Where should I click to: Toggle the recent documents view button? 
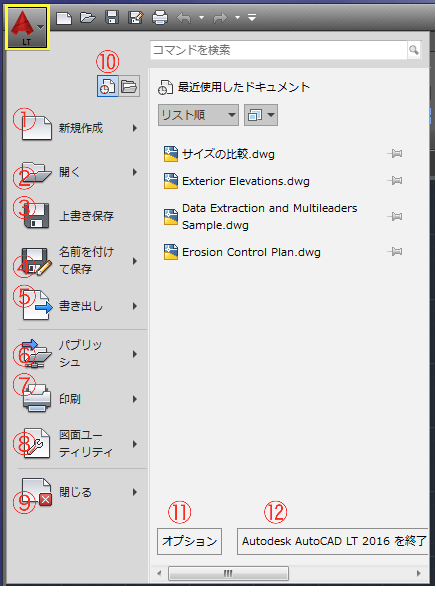[108, 86]
